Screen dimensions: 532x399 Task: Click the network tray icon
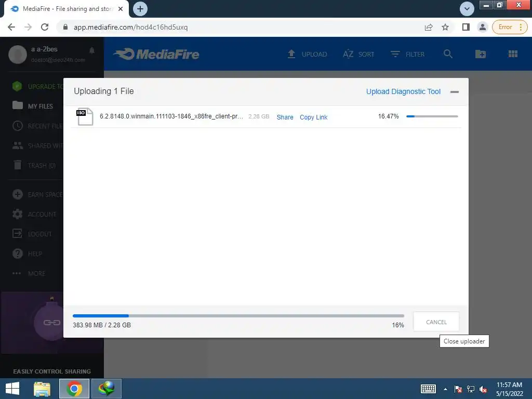click(471, 389)
